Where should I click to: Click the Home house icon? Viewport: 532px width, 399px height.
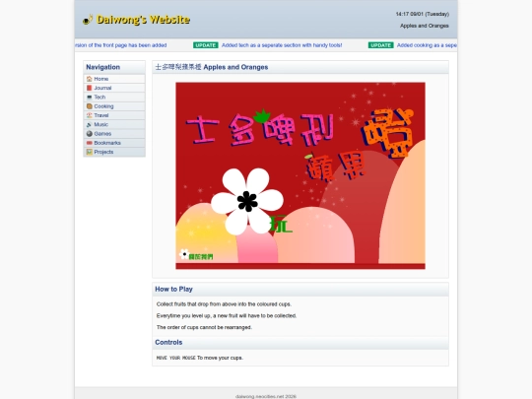(x=90, y=79)
